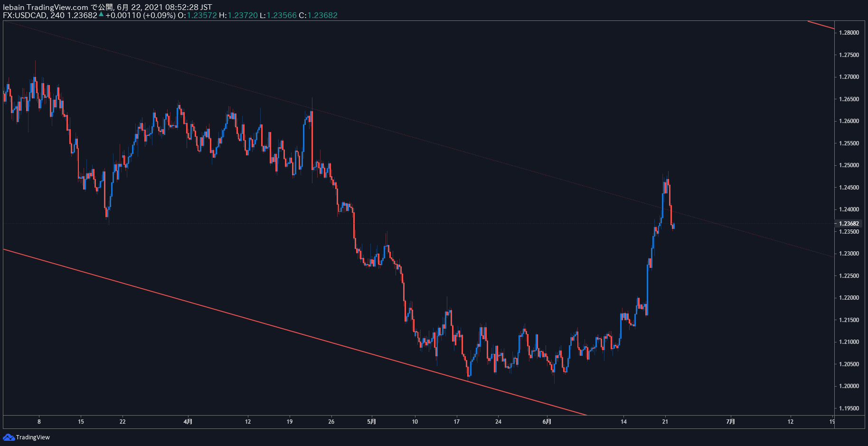
Task: Click the 1.26500 price axis label
Action: 849,99
